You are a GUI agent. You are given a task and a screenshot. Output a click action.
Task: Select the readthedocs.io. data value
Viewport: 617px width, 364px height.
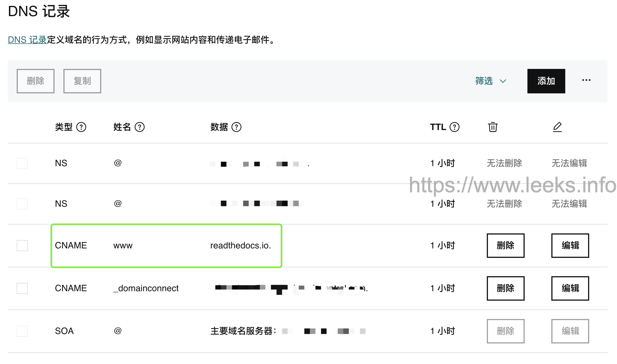pyautogui.click(x=241, y=245)
